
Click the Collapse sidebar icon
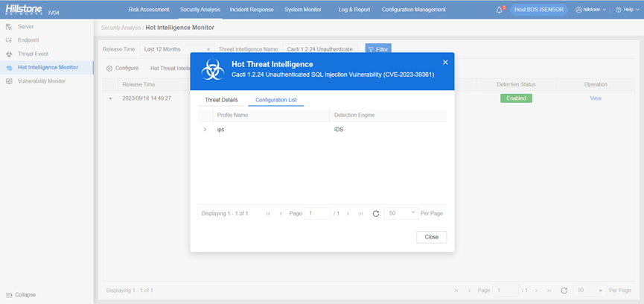click(9, 295)
